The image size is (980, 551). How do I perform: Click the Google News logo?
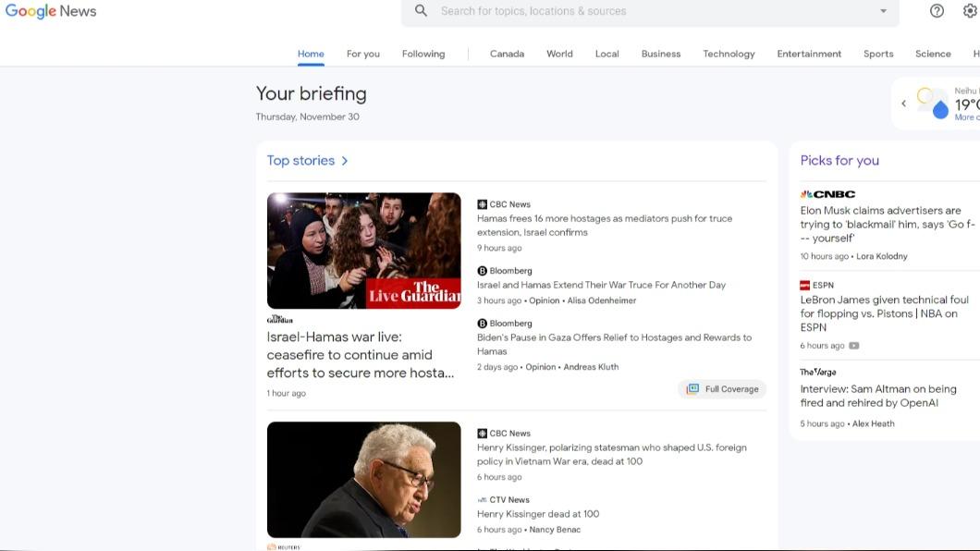[51, 11]
